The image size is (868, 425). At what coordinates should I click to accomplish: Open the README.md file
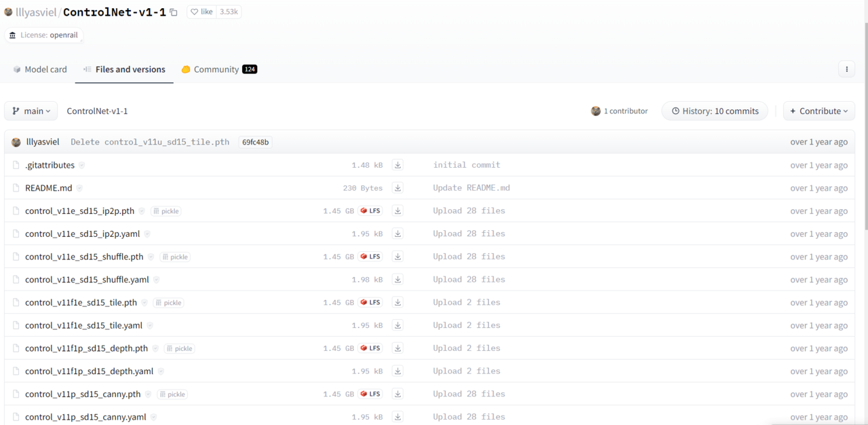coord(48,188)
